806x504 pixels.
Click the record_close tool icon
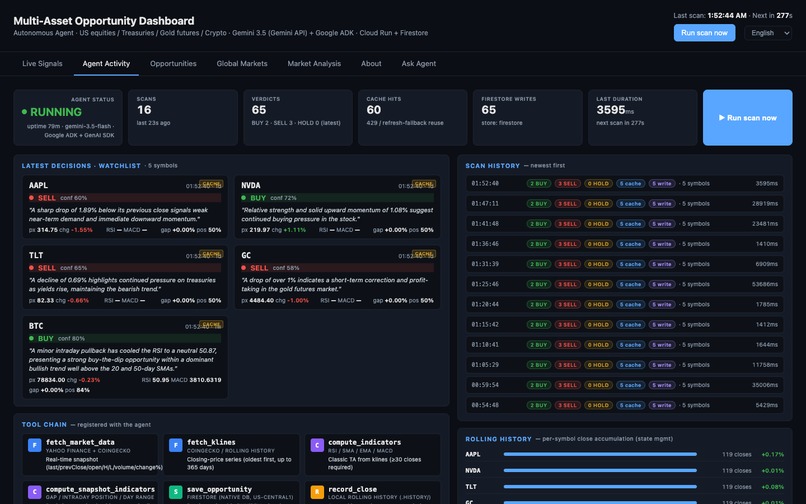click(x=317, y=492)
